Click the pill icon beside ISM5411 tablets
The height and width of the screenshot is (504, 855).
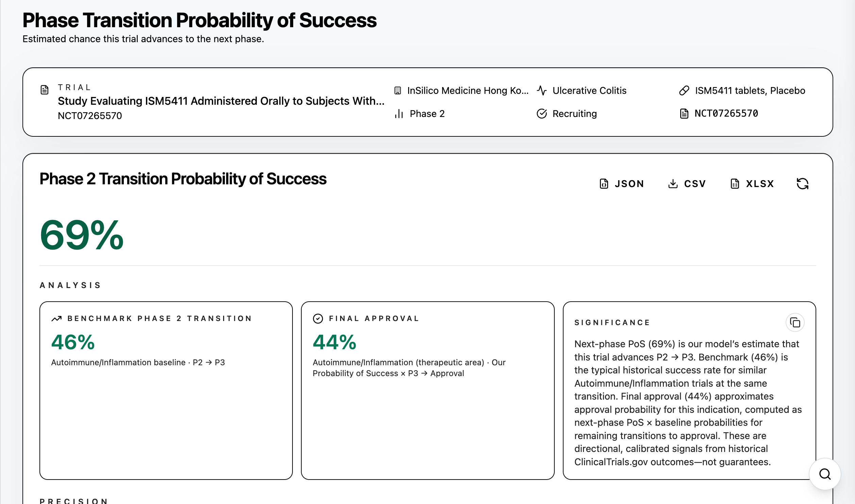684,90
